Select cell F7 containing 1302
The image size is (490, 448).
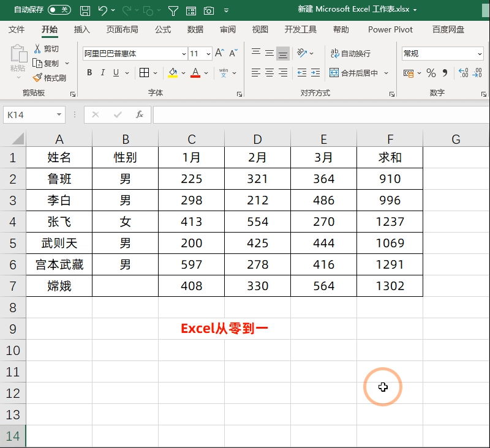[x=390, y=286]
